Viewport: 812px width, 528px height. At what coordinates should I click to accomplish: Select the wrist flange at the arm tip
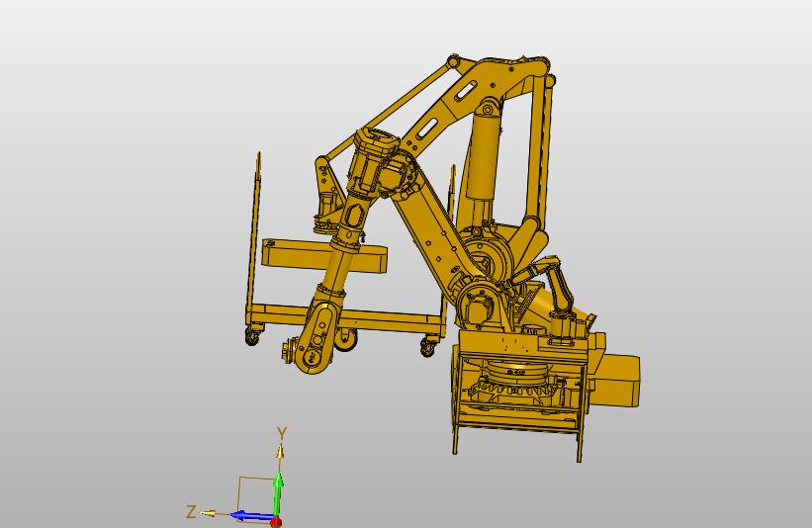tap(289, 351)
